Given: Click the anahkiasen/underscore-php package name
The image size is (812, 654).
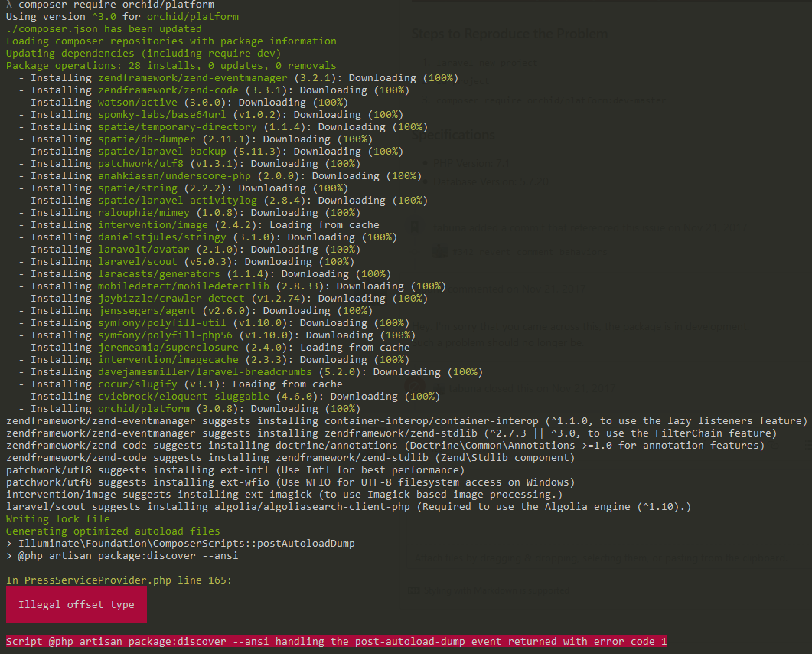Looking at the screenshot, I should 174,175.
